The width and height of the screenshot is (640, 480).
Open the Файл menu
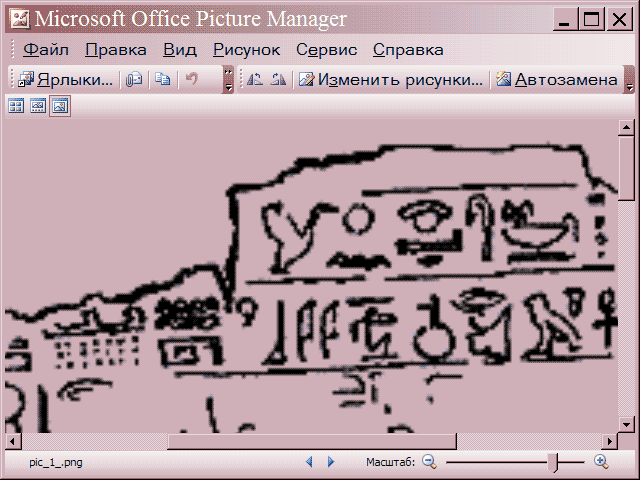click(46, 50)
